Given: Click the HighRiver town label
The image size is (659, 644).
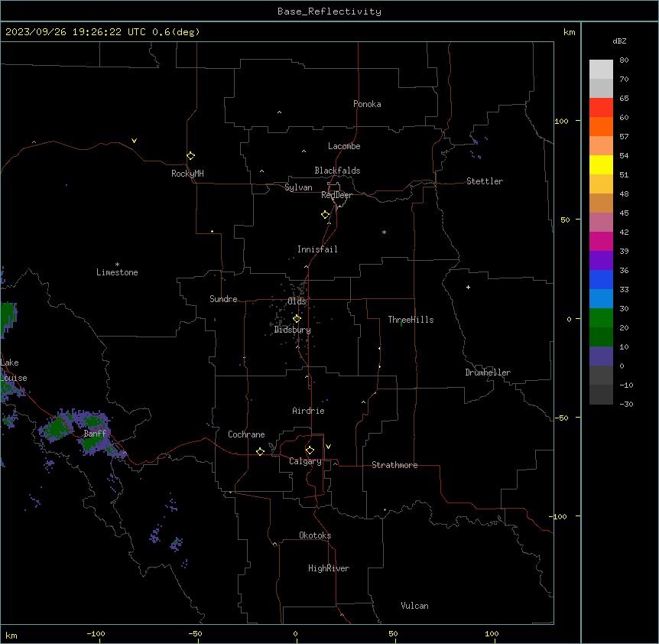Looking at the screenshot, I should pos(329,568).
